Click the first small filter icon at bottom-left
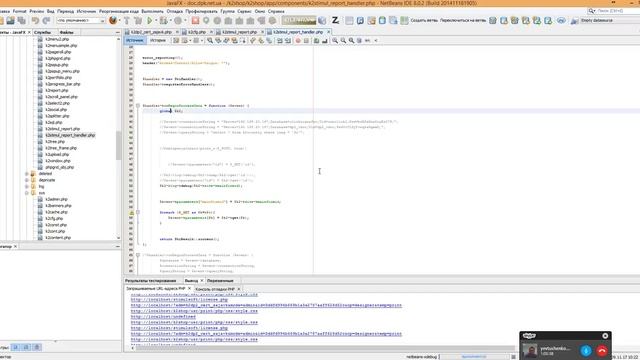640x360 pixels. click(16, 347)
